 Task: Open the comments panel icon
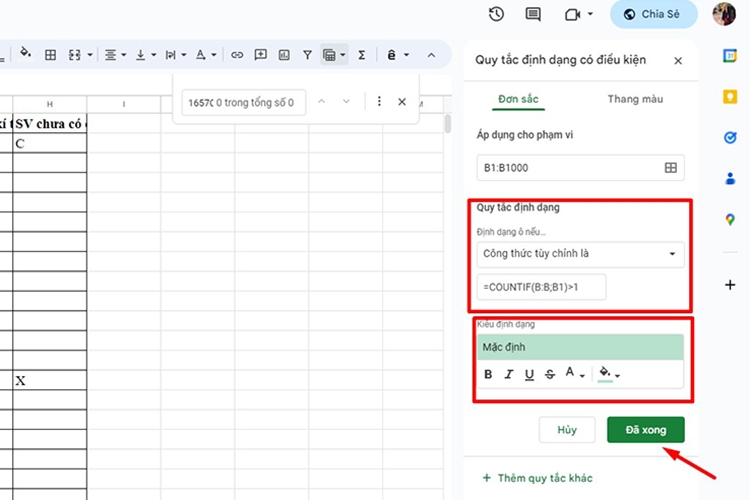[x=533, y=14]
